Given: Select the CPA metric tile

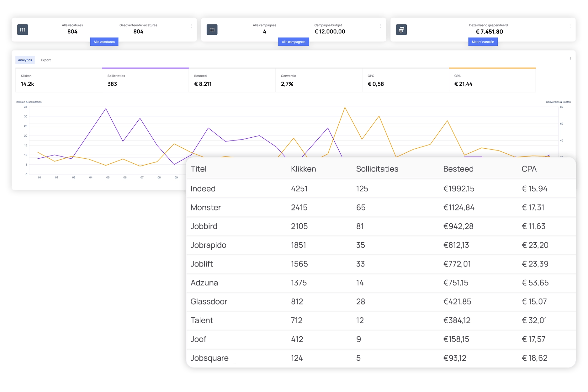Looking at the screenshot, I should pyautogui.click(x=492, y=80).
